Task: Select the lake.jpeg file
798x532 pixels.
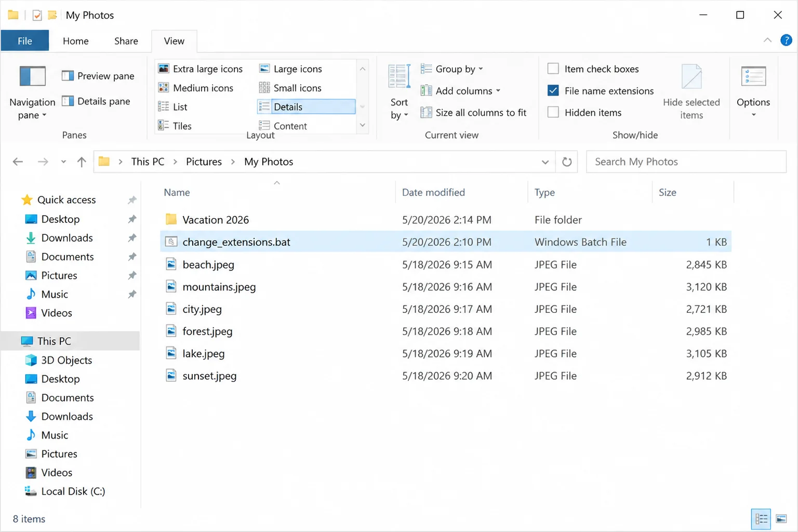Action: point(446,353)
